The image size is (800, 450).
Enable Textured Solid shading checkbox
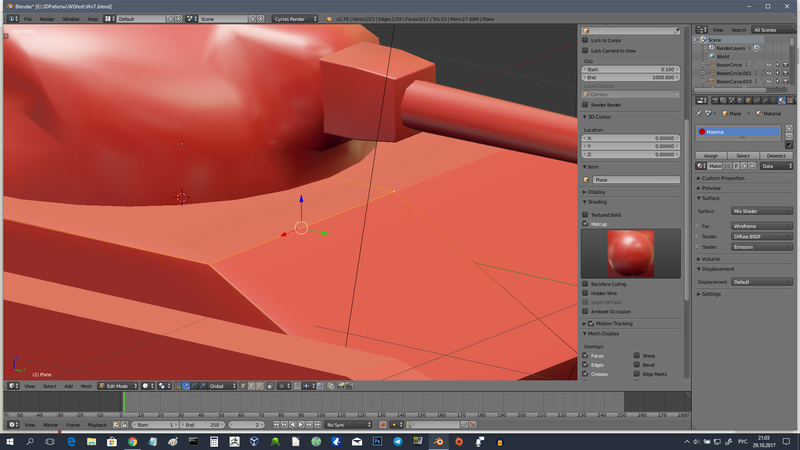pyautogui.click(x=585, y=215)
